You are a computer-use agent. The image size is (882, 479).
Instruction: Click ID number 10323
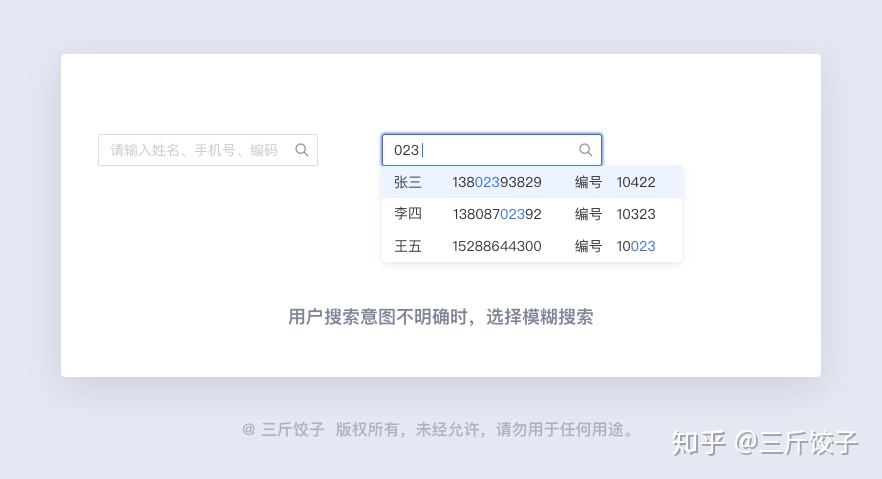636,214
